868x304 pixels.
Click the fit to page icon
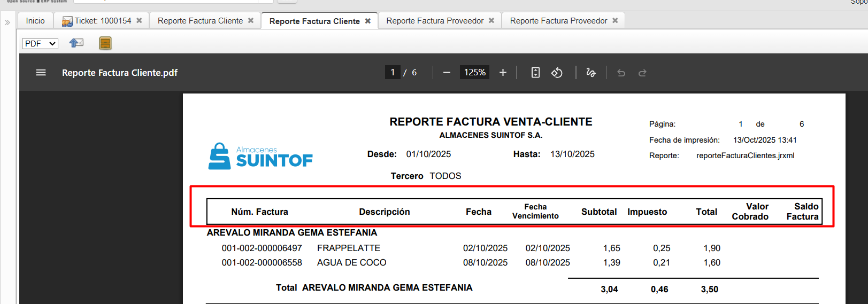click(535, 73)
